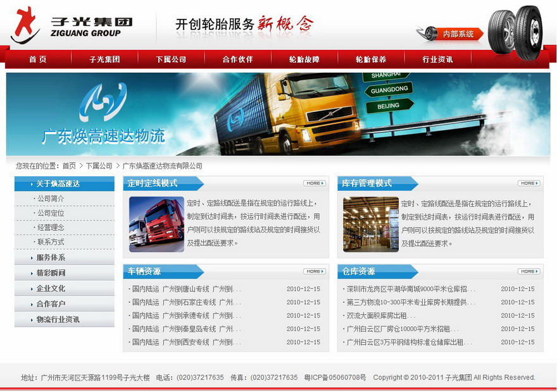The image size is (557, 392).
Task: Open the 广州到唐山专线 vehicle listing
Action: 187,289
